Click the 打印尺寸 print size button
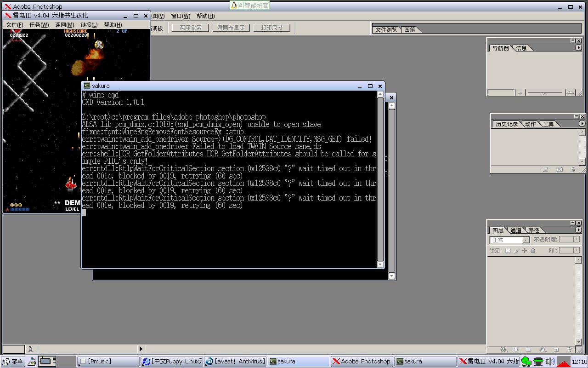Screen dimensions: 588x368 (x=272, y=28)
